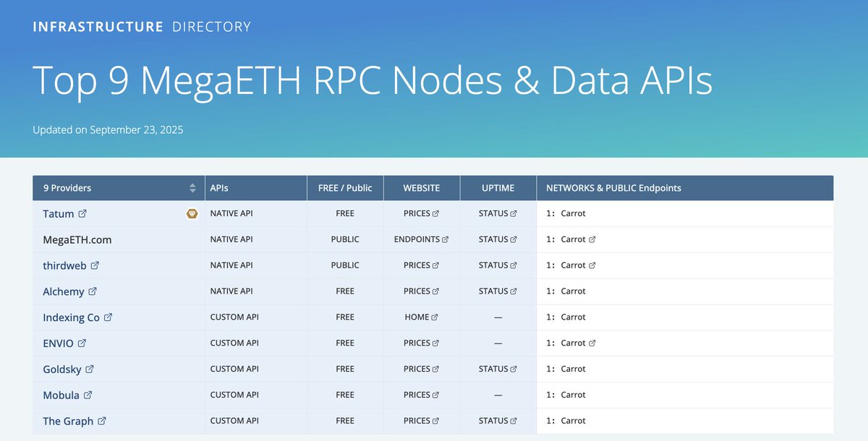
Task: Open Alchemy PRICES link
Action: pyautogui.click(x=422, y=291)
